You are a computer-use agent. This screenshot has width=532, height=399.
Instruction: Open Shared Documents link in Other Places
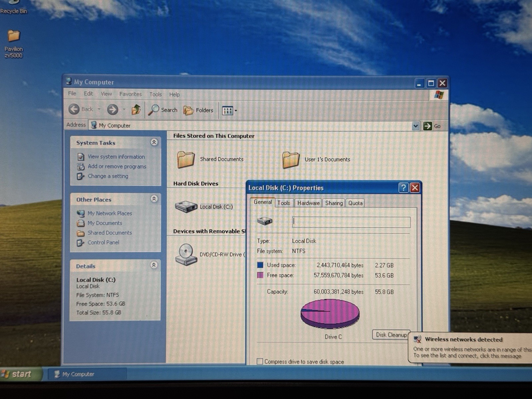(110, 233)
